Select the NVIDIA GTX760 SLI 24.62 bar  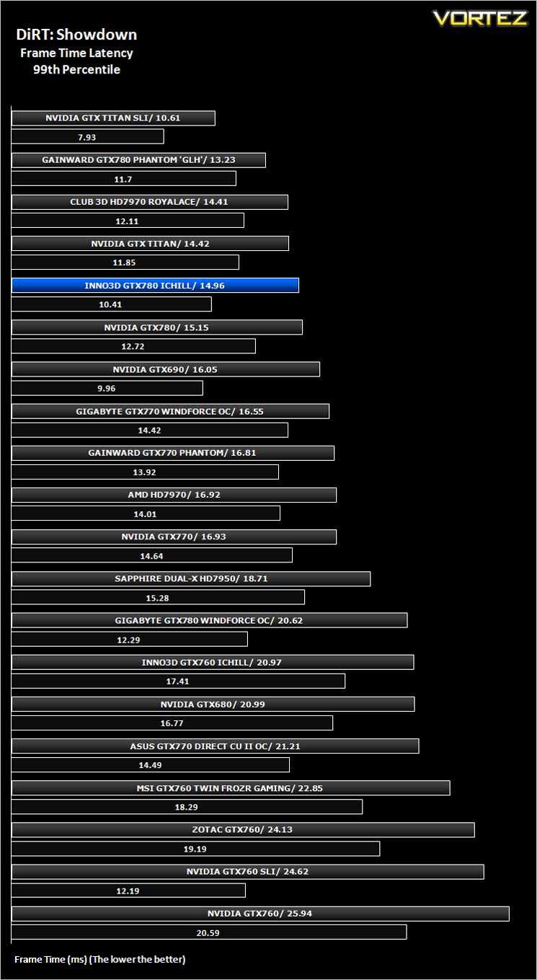[248, 871]
